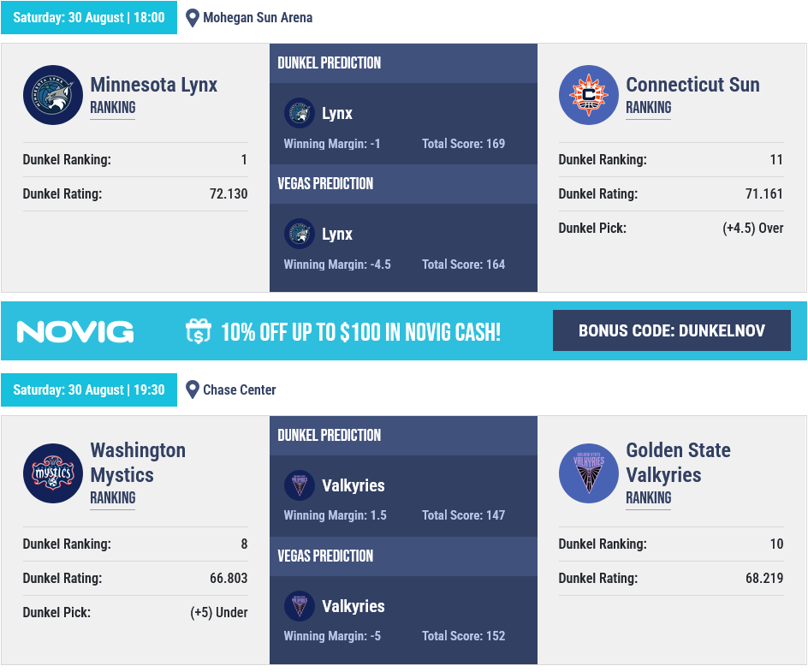Screen dimensions: 808x672
Task: Click the Washington Mystics team logo
Action: (53, 473)
